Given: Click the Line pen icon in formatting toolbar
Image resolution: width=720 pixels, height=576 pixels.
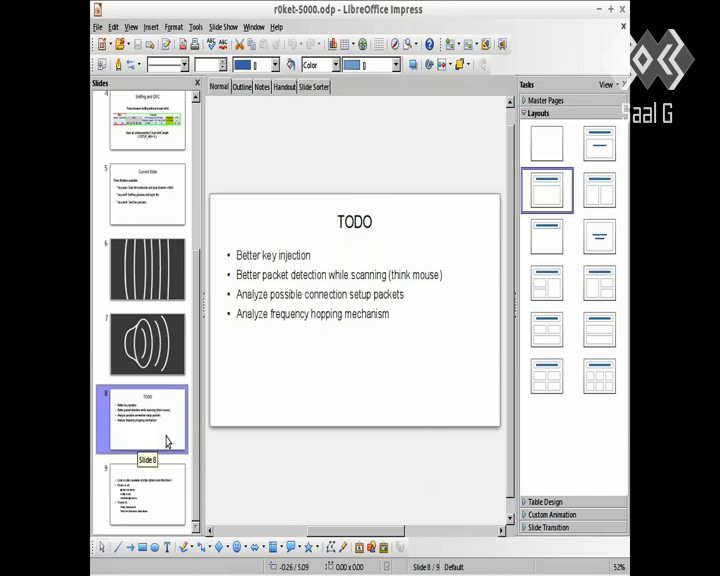Looking at the screenshot, I should click(x=118, y=64).
